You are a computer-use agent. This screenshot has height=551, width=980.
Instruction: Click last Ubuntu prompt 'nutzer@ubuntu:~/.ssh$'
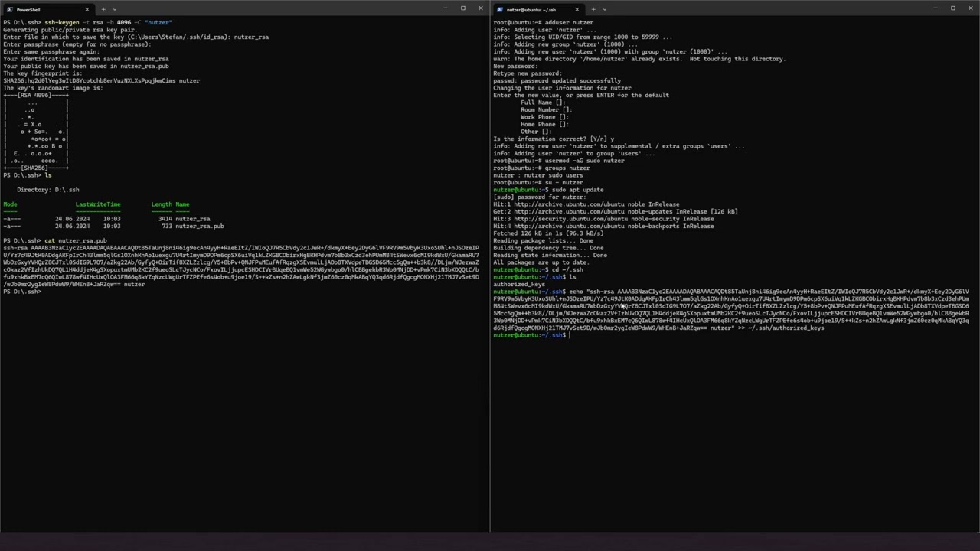528,335
